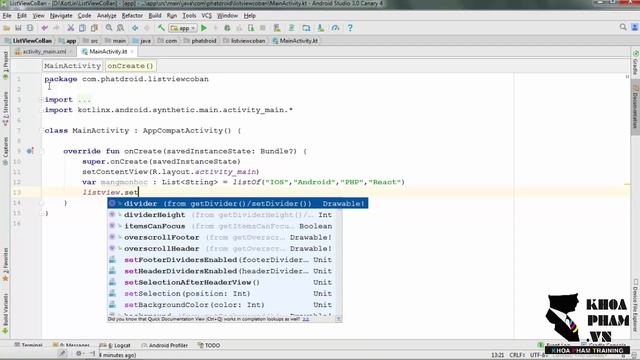The image size is (640, 360).
Task: Click the Synchronize toolbar icon
Action: click(x=30, y=28)
